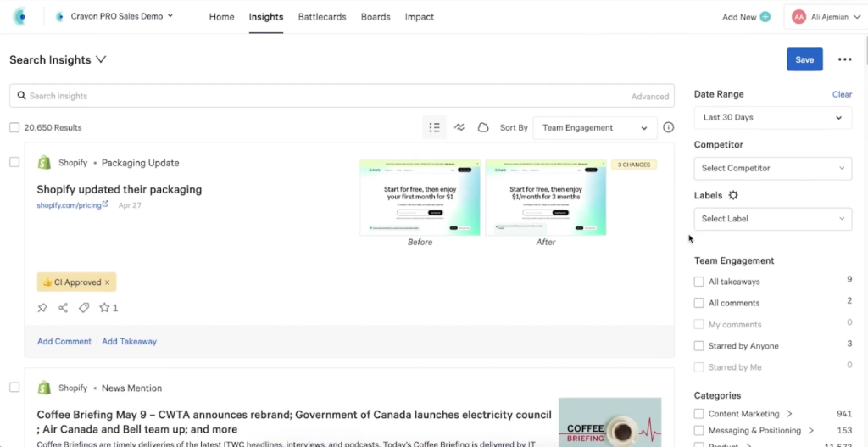Click the list view icon

(x=434, y=128)
